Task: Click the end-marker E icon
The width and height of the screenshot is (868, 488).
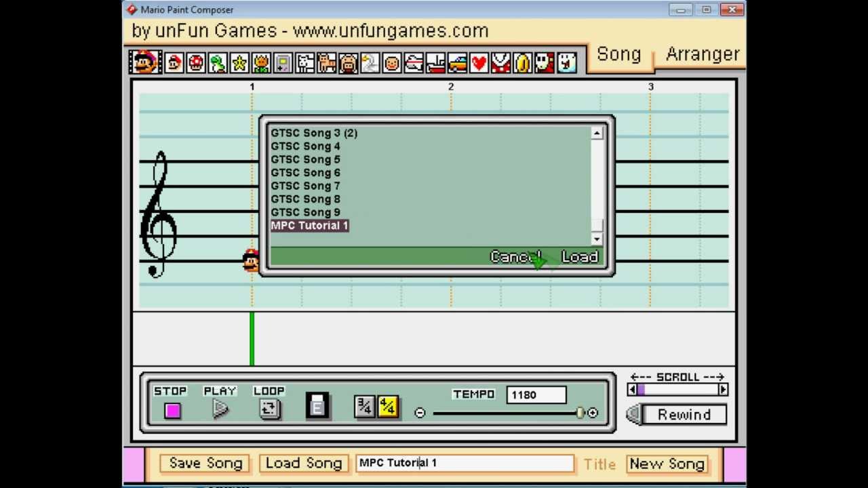Action: (317, 405)
